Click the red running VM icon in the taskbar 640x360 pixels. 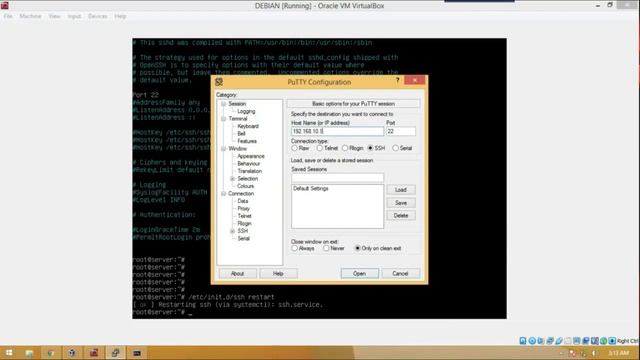point(94,353)
